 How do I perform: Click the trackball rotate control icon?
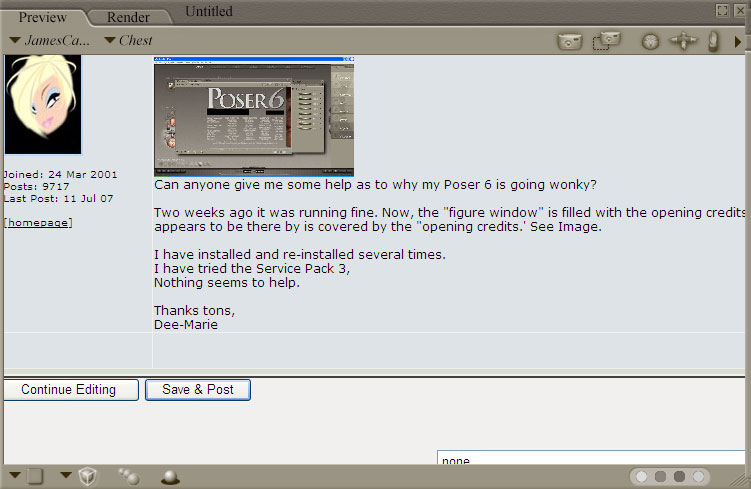(x=650, y=42)
